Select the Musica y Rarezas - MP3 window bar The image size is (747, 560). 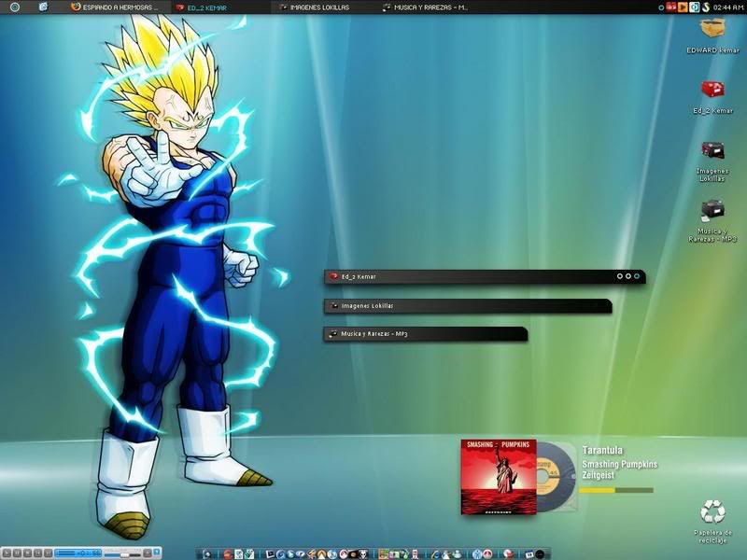coord(426,334)
